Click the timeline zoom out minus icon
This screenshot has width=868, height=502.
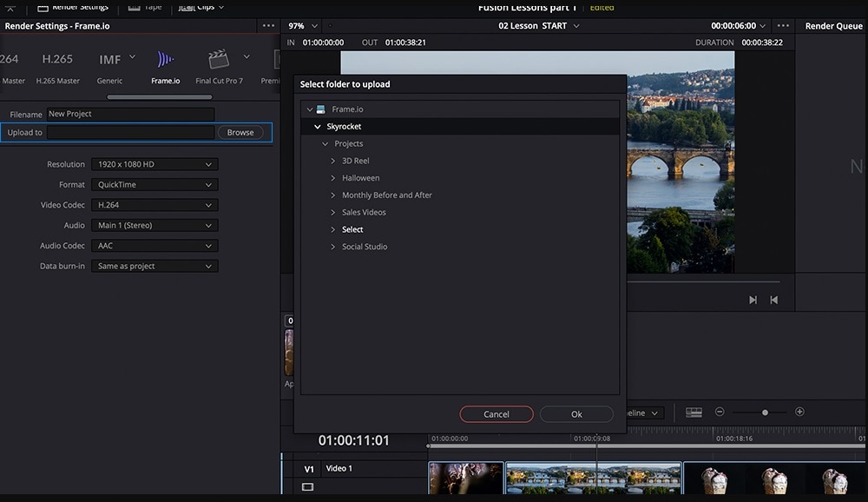(x=720, y=412)
